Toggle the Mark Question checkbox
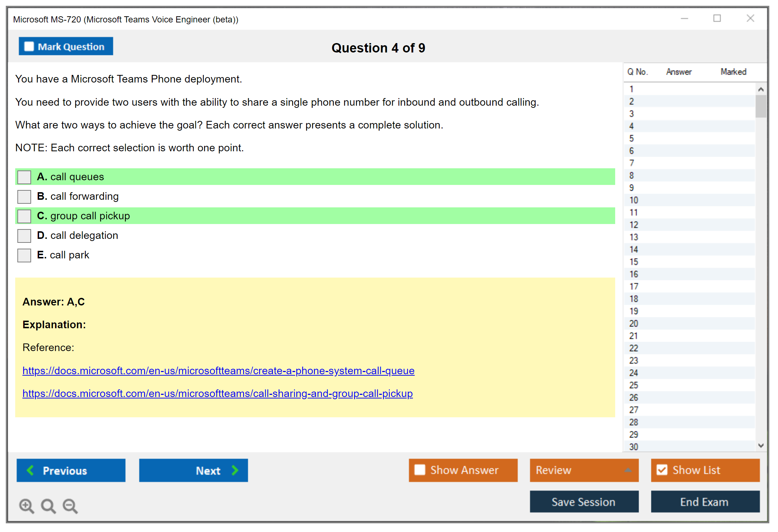Image resolution: width=778 pixels, height=532 pixels. click(x=29, y=46)
